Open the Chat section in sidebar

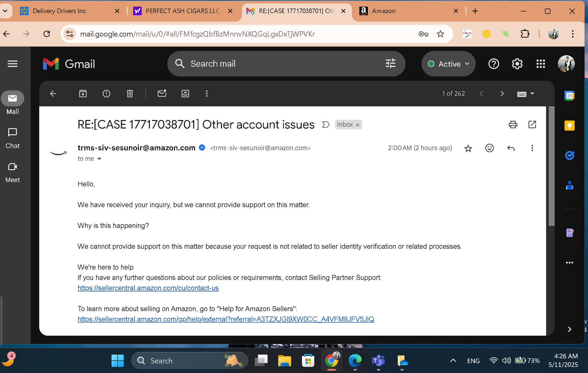pos(13,138)
